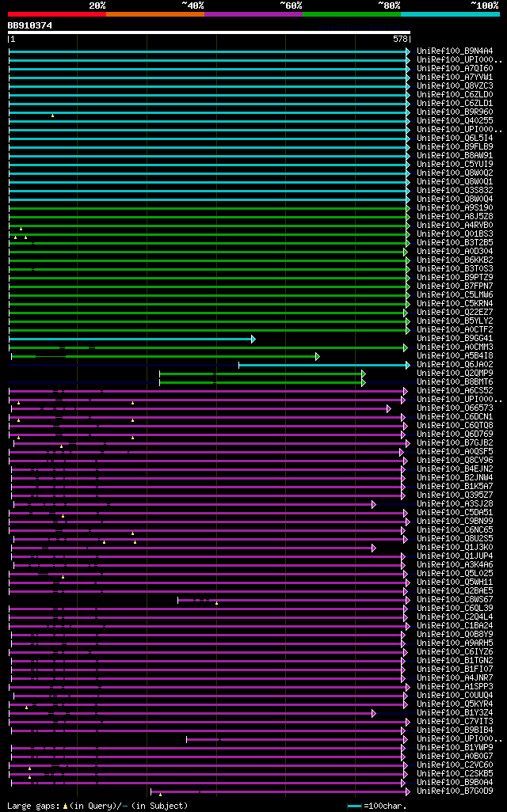The height and width of the screenshot is (812, 507).
Task: Click the query end position 578 label
Action: click(x=400, y=40)
